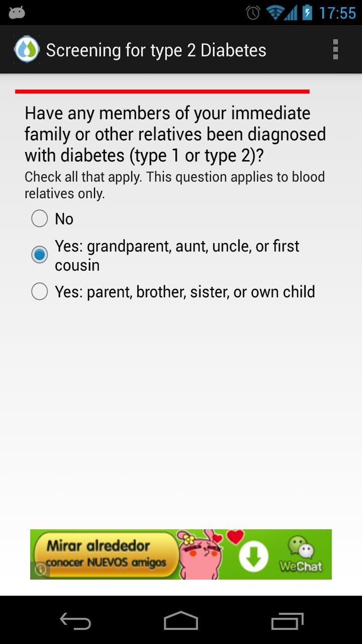The height and width of the screenshot is (644, 362).
Task: Tap the battery icon in the status bar
Action: point(307,13)
